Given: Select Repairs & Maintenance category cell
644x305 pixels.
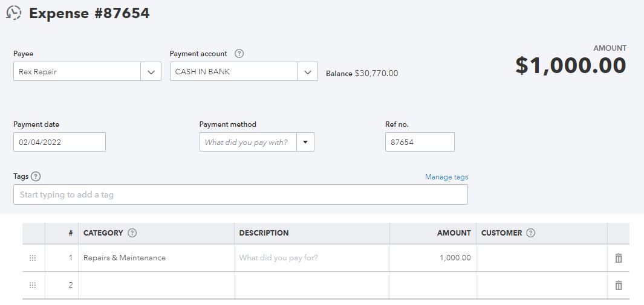Looking at the screenshot, I should click(x=155, y=258).
